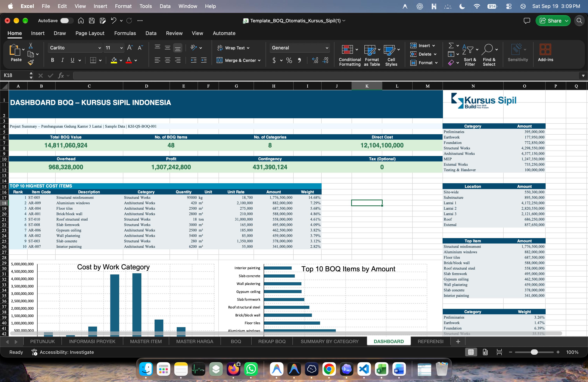588x382 pixels.
Task: Open the Comments speech bubble icon
Action: pyautogui.click(x=527, y=21)
